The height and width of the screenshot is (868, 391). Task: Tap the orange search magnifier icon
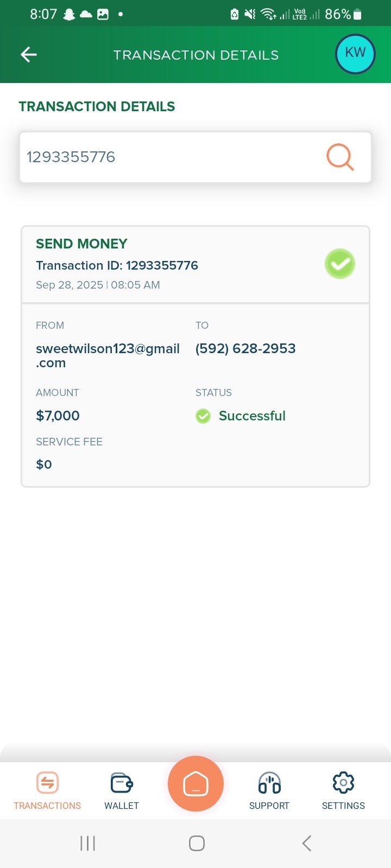340,157
